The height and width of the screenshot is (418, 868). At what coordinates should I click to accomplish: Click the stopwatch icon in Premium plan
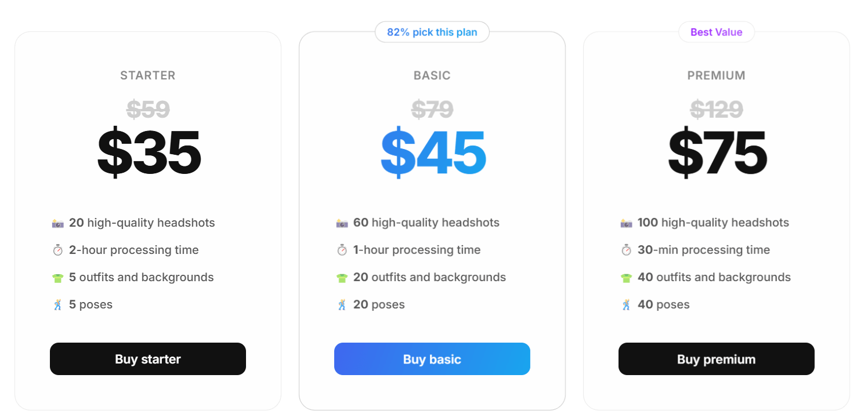[x=626, y=250]
